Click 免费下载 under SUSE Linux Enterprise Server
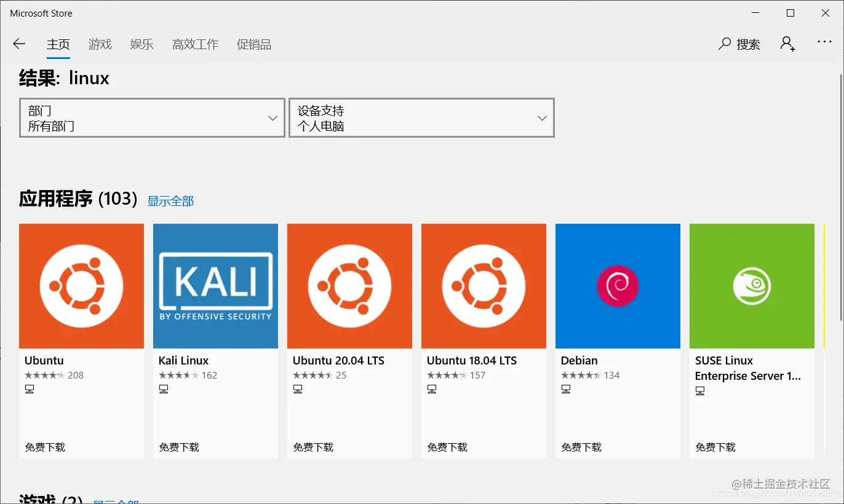 (715, 447)
